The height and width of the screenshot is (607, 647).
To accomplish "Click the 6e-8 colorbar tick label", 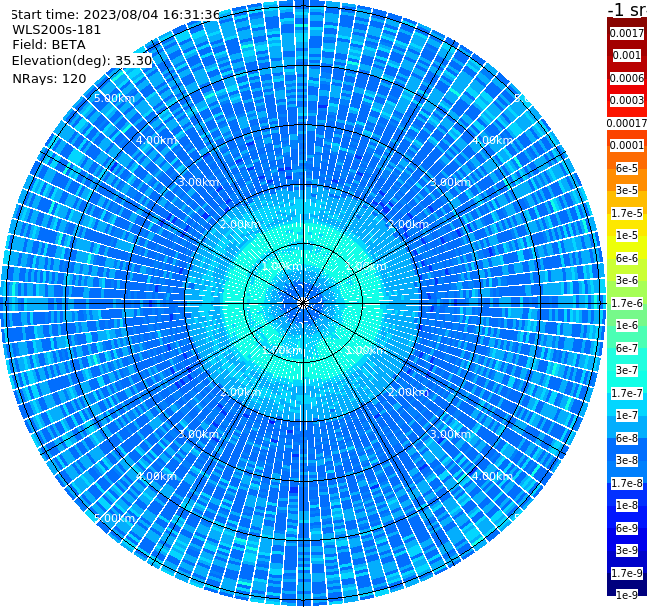I will 627,438.
